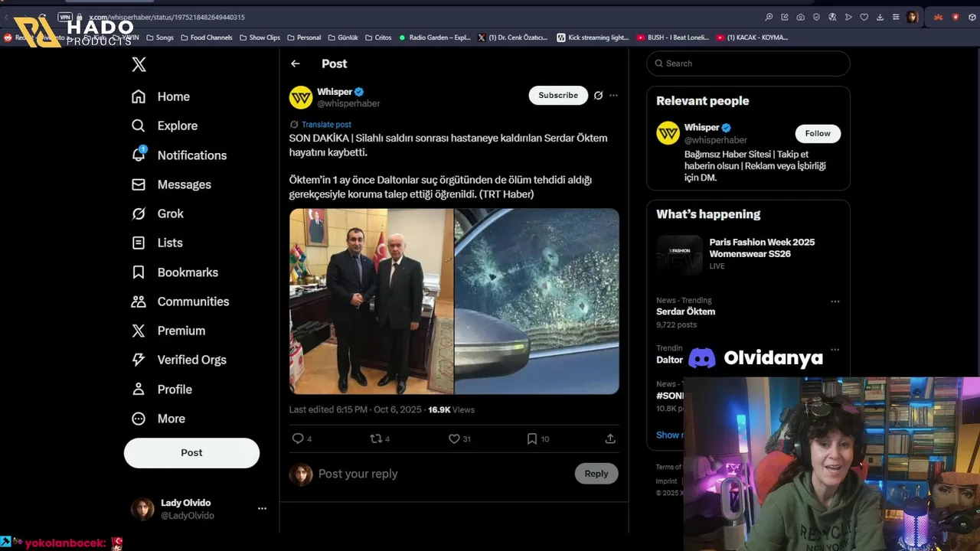The width and height of the screenshot is (980, 551).
Task: Follow Whisper in Relevant people
Action: [818, 133]
